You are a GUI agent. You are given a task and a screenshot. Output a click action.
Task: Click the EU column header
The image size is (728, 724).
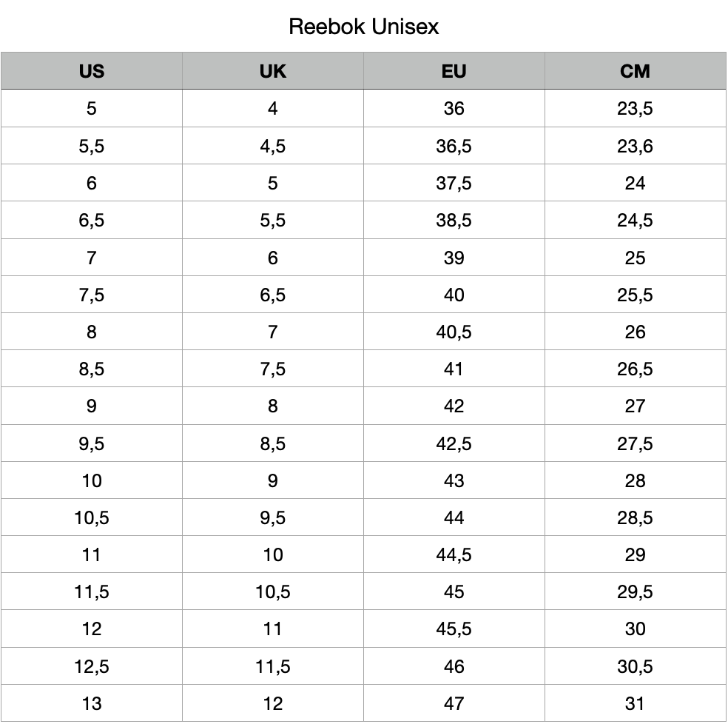(x=454, y=71)
